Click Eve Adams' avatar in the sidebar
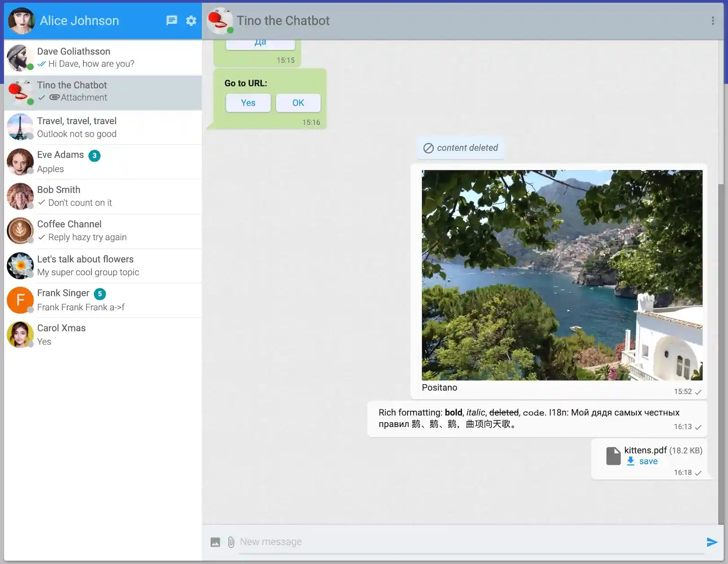 click(x=20, y=162)
